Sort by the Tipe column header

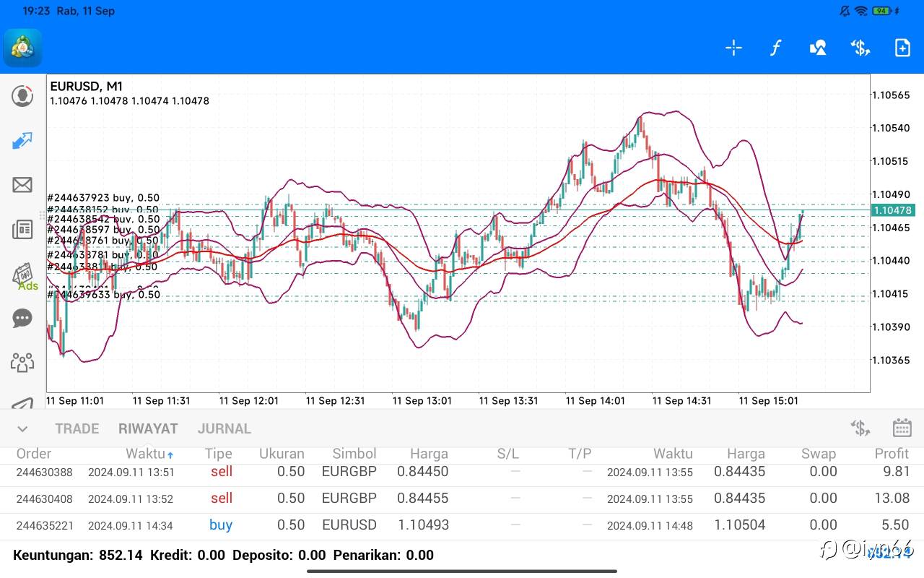(218, 454)
